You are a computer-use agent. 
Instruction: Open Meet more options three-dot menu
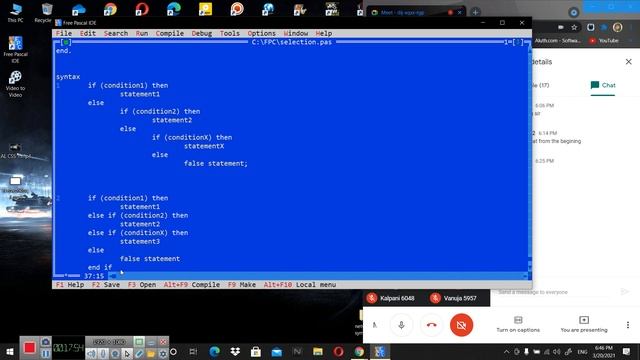click(x=628, y=325)
